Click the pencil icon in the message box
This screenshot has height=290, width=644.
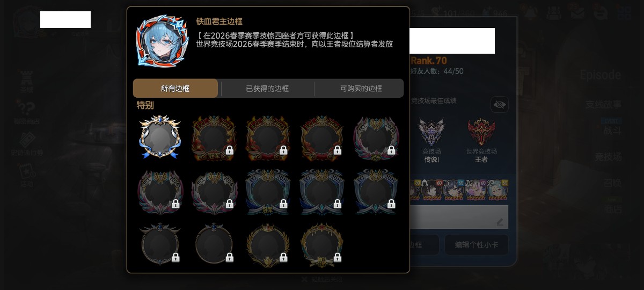500,221
